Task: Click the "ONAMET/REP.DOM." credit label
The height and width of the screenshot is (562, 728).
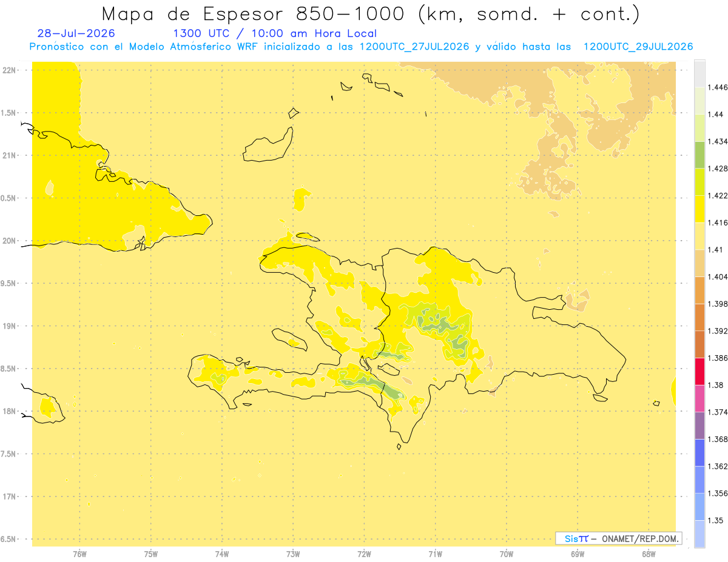Action: [x=640, y=538]
